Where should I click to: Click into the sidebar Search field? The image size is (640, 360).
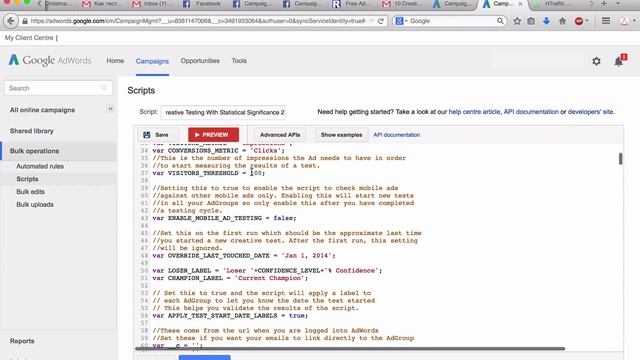point(58,88)
